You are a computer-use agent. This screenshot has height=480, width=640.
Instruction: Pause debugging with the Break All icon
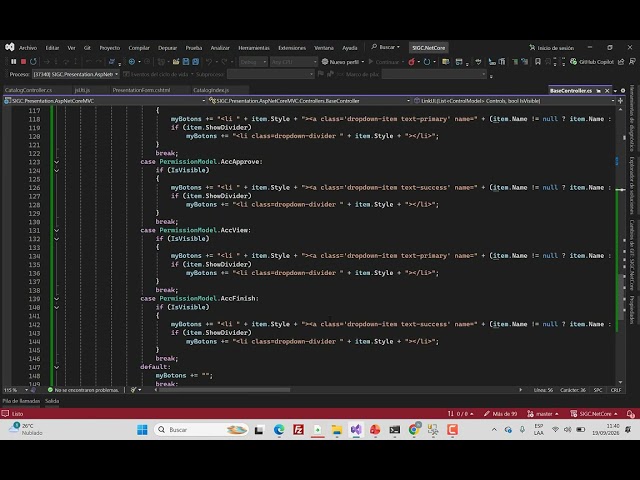(x=13, y=62)
